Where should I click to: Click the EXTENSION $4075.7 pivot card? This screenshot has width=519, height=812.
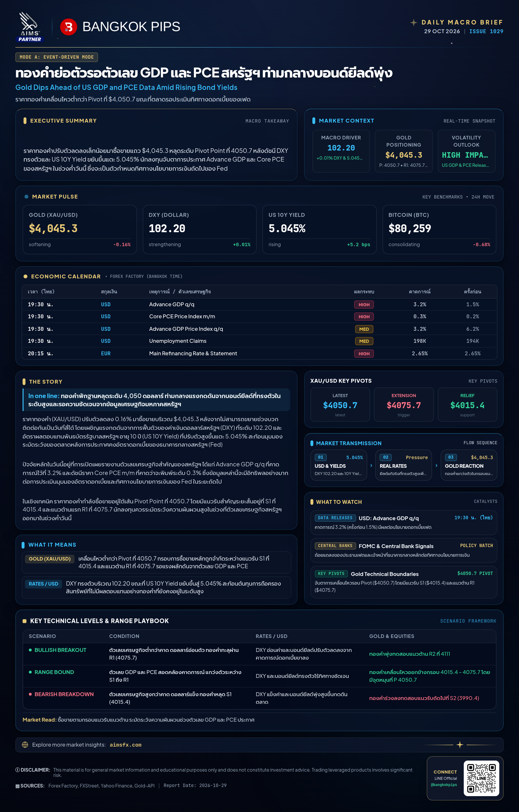coord(404,405)
